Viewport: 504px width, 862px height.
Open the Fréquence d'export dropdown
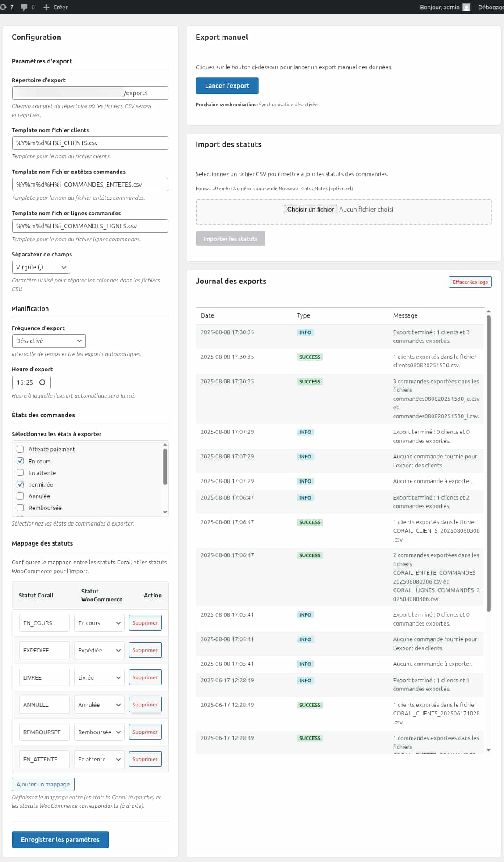click(48, 341)
